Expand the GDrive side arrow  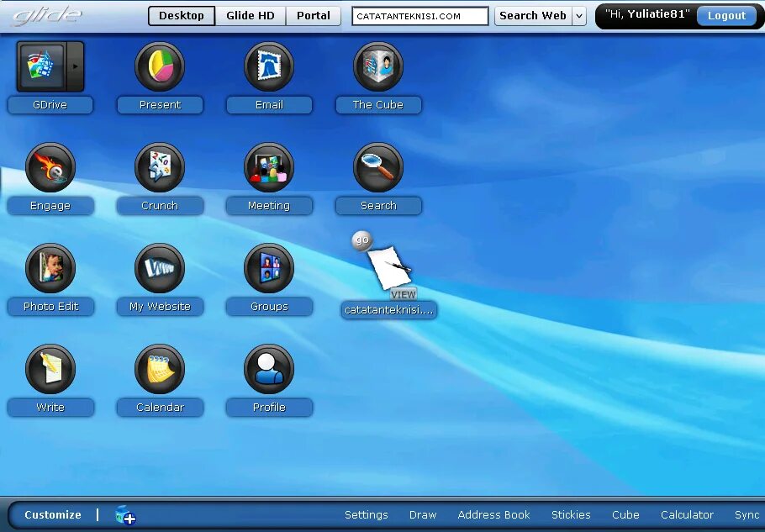coord(76,66)
